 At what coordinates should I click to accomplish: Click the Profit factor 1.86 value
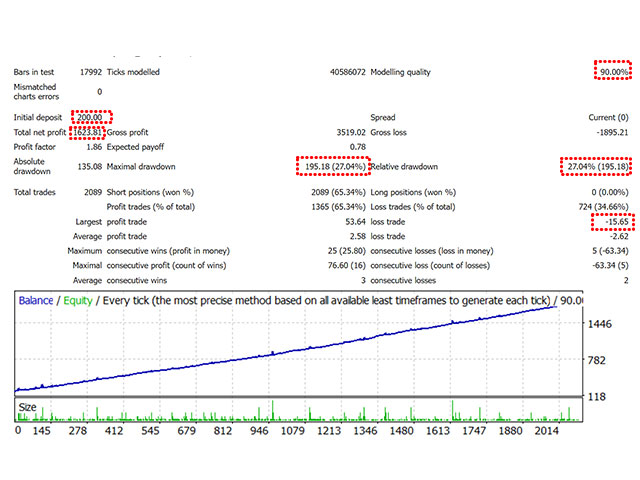92,147
